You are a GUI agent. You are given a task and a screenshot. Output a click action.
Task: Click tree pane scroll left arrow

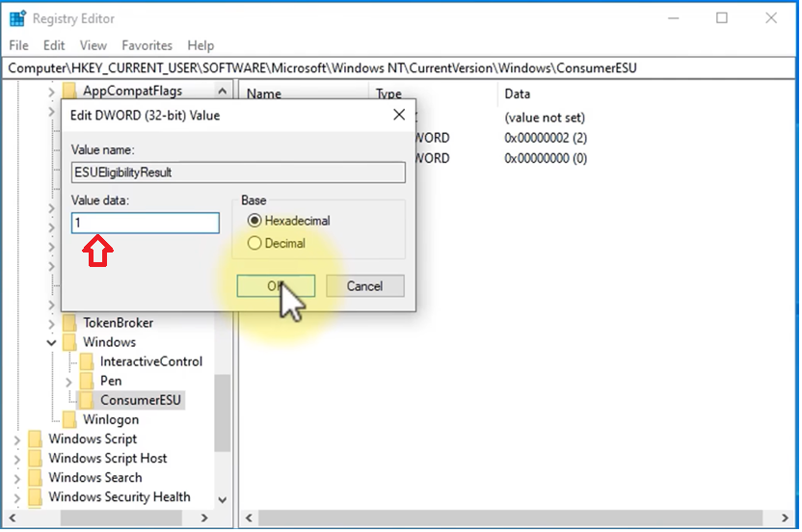[x=13, y=518]
